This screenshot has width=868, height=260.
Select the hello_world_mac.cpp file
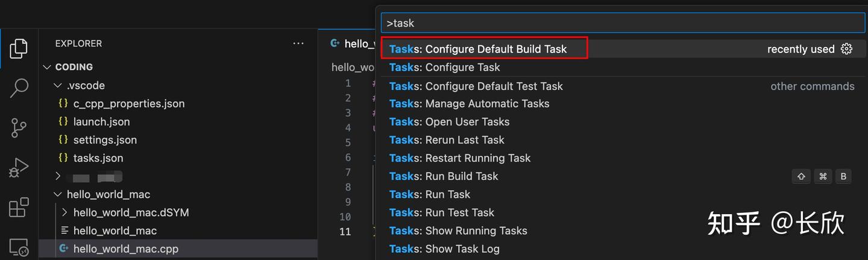coord(125,249)
